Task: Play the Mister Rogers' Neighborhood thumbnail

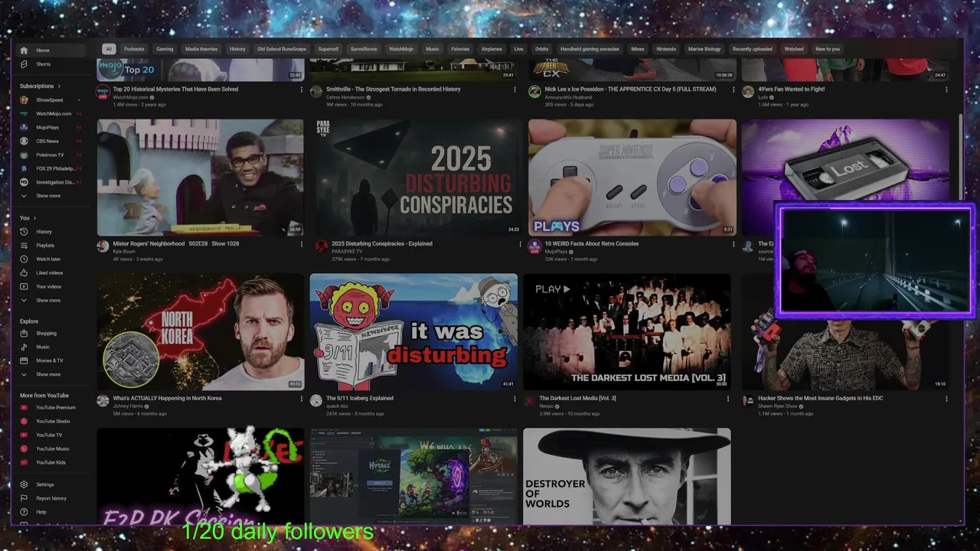Action: [200, 178]
